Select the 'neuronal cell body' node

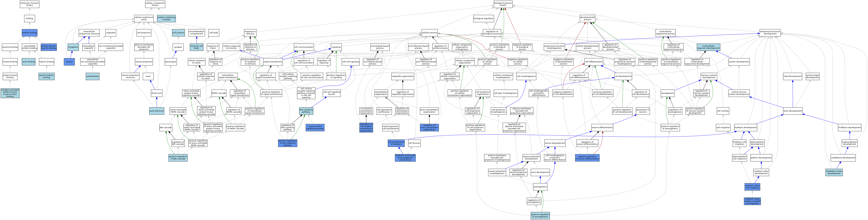196,47
